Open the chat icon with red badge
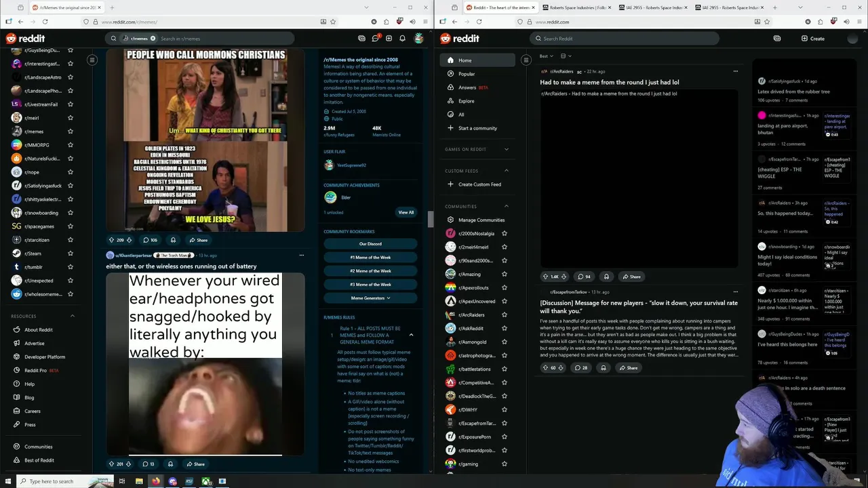 point(376,39)
